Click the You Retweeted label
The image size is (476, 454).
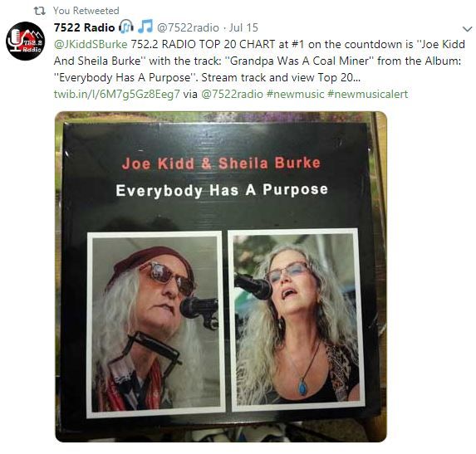[86, 11]
